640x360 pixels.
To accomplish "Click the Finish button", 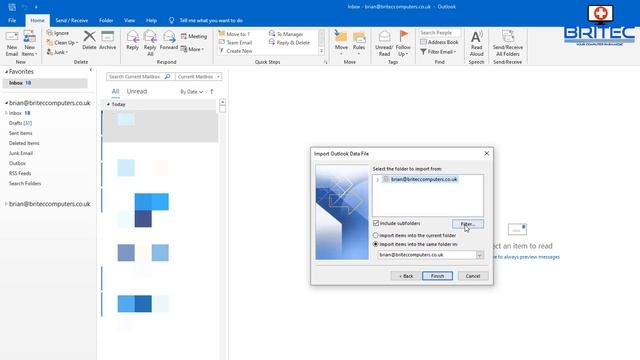I will [437, 276].
